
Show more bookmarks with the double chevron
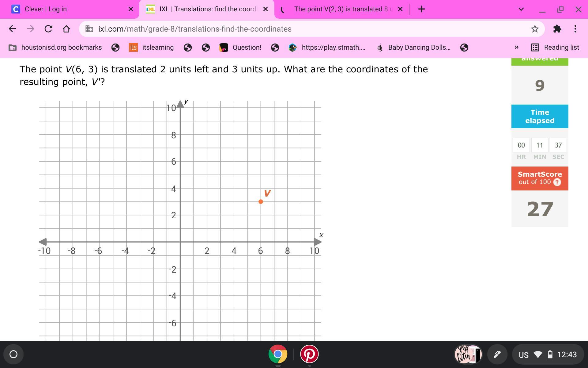[517, 47]
